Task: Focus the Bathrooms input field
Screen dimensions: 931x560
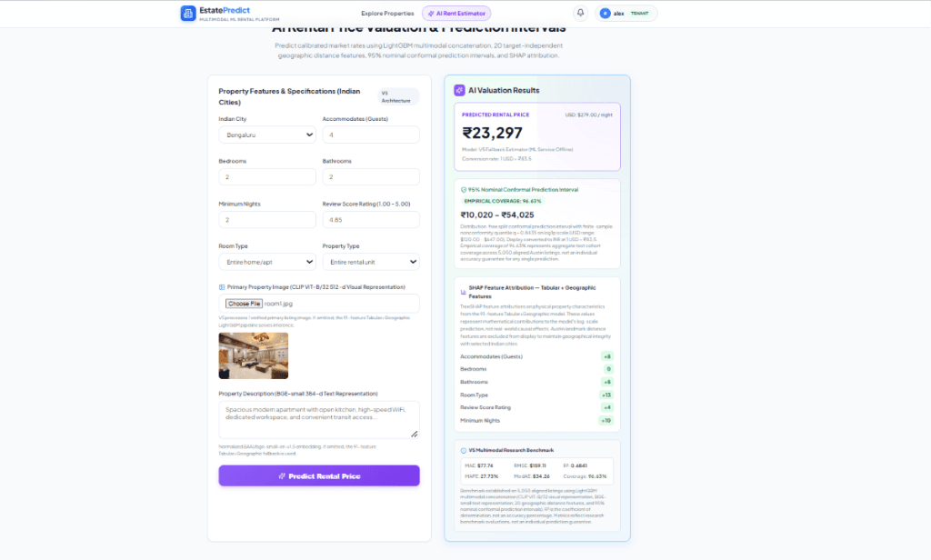Action: coord(371,177)
